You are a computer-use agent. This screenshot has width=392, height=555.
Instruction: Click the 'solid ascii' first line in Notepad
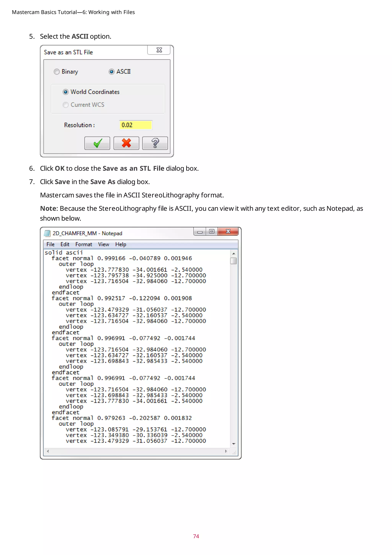(x=64, y=253)
